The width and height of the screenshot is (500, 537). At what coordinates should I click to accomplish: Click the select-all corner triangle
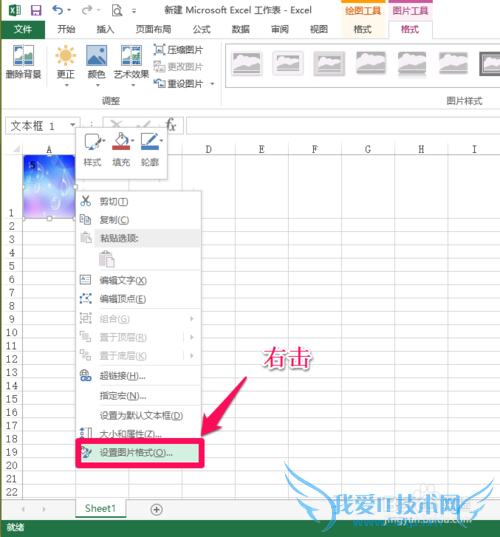(x=16, y=149)
